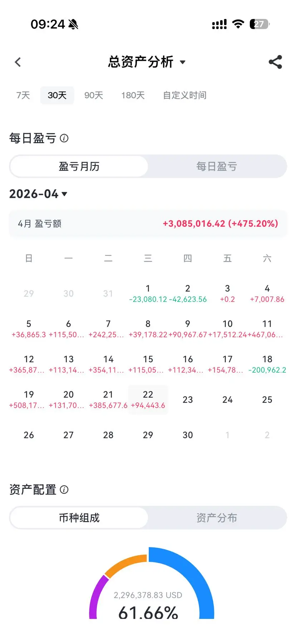This screenshot has height=644, width=296.
Task: Select 币种组成 segment
Action: 79,518
